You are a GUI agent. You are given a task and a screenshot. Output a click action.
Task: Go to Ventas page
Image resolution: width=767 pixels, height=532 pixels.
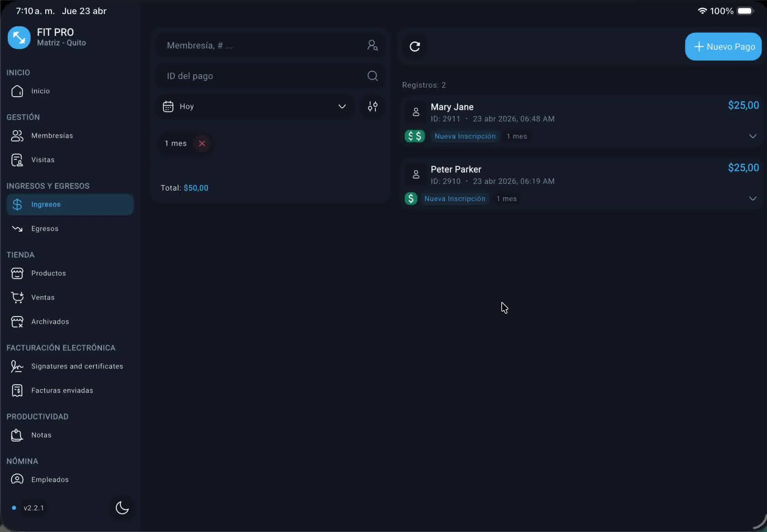pyautogui.click(x=70, y=297)
